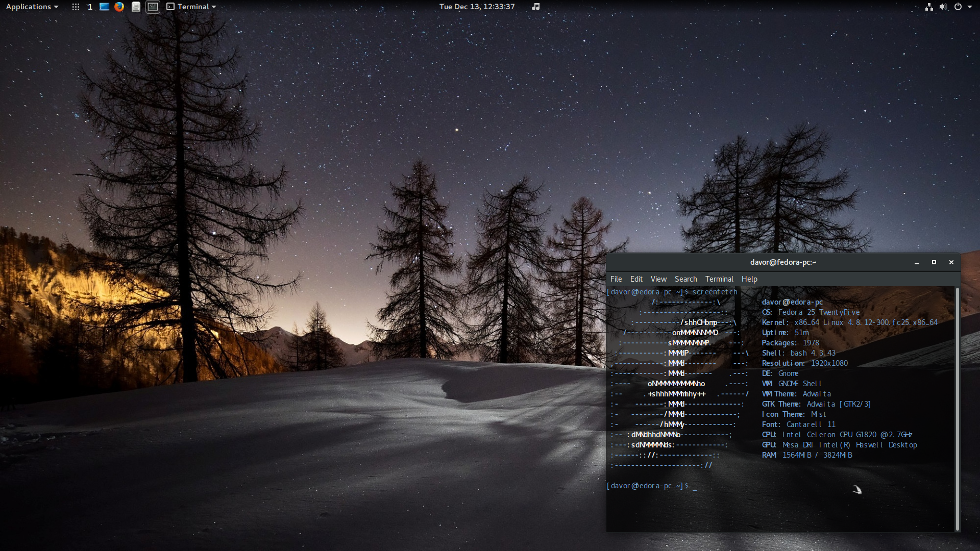980x551 pixels.
Task: Click the wired network status icon
Action: pyautogui.click(x=929, y=7)
